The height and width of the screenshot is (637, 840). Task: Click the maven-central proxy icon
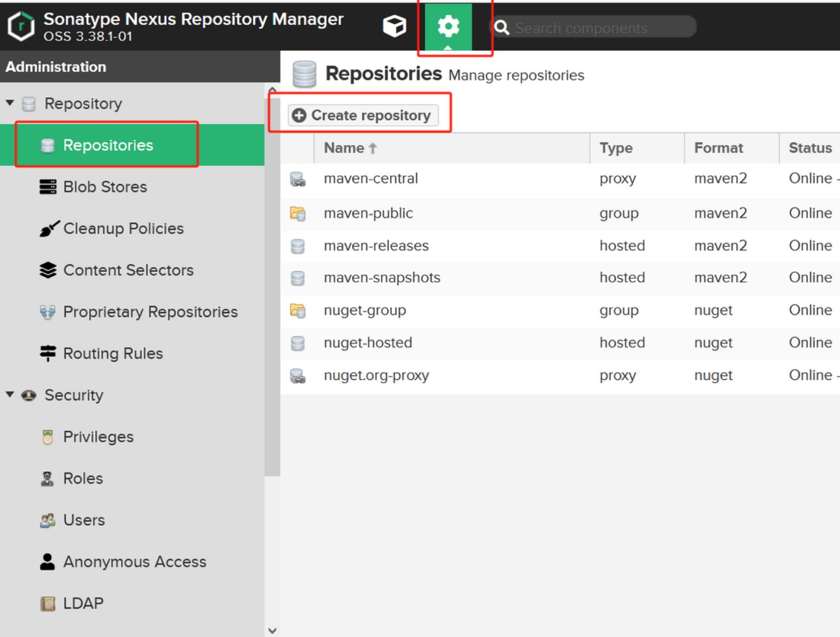coord(298,179)
